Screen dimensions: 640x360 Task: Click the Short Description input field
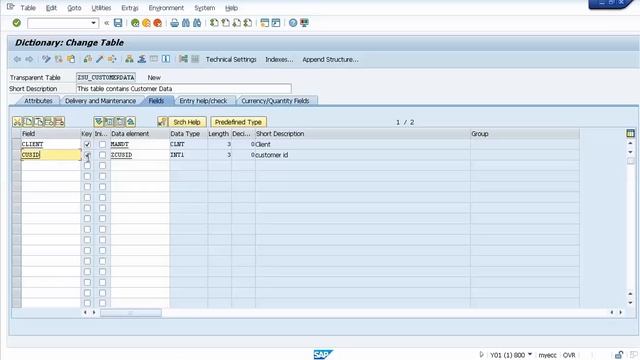tap(184, 89)
